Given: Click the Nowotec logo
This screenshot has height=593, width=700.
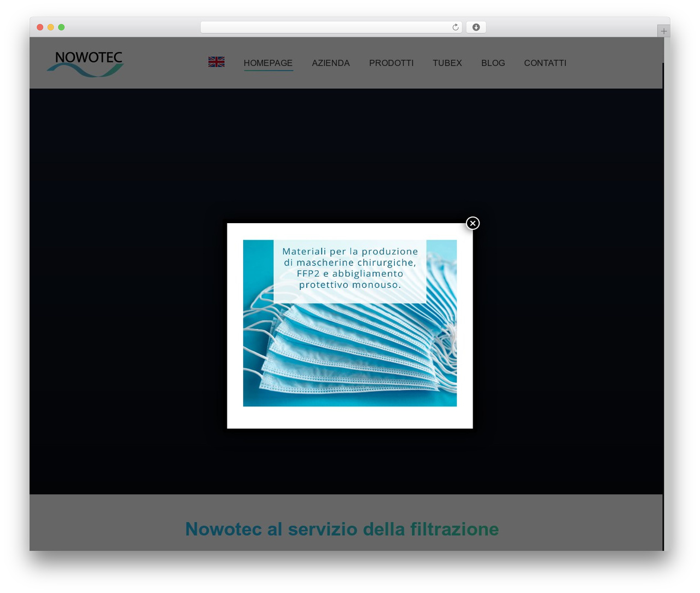Looking at the screenshot, I should 85,63.
